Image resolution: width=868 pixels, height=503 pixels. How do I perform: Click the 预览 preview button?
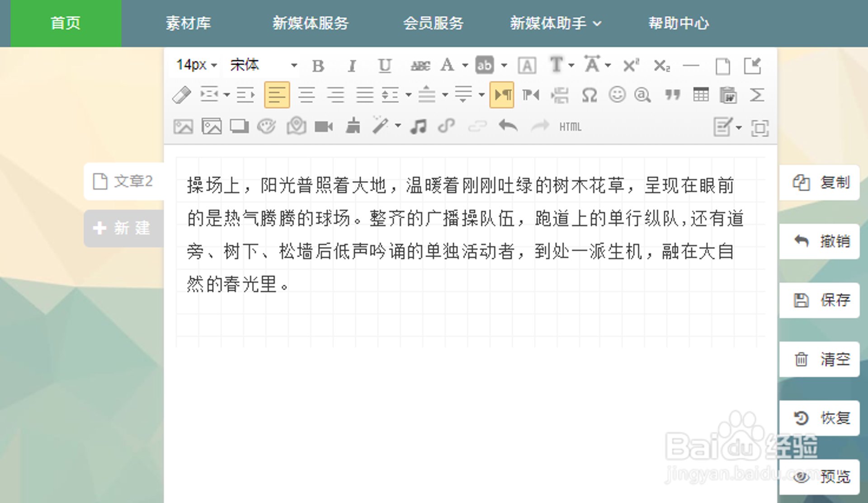[820, 477]
